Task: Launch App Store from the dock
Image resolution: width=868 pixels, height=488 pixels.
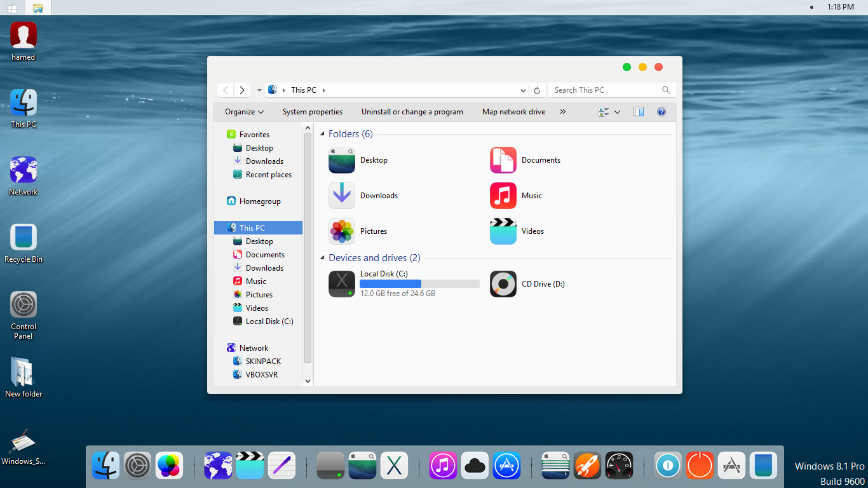Action: [506, 465]
